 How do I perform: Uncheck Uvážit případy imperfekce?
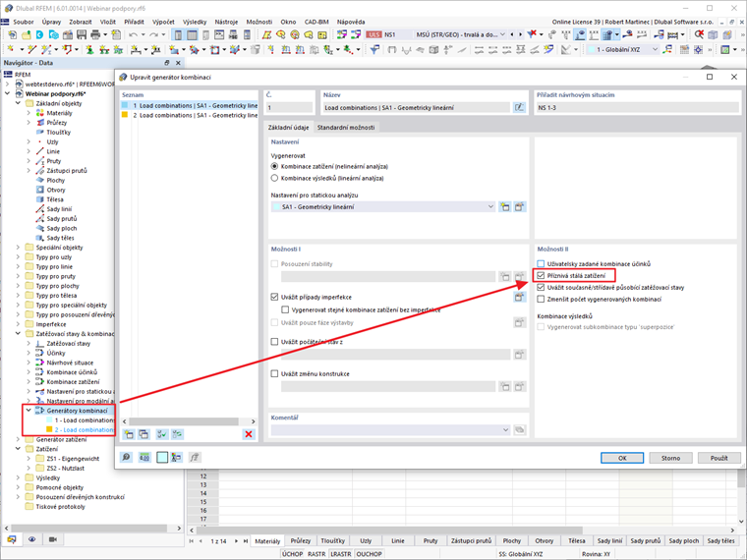coord(274,297)
